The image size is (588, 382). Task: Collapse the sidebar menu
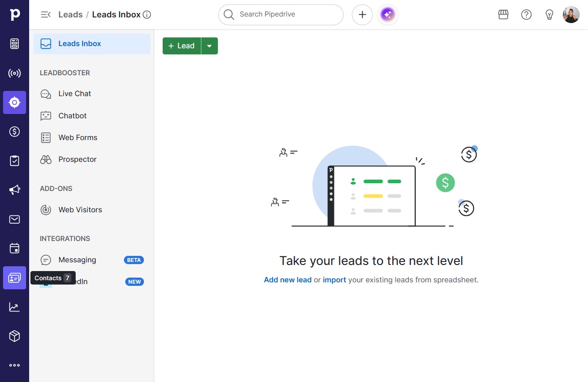coord(46,15)
